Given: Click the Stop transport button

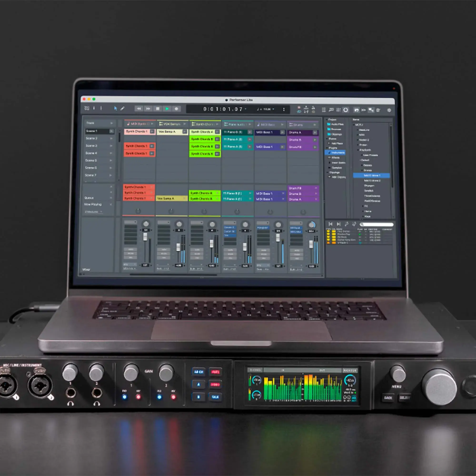Looking at the screenshot, I should point(158,109).
